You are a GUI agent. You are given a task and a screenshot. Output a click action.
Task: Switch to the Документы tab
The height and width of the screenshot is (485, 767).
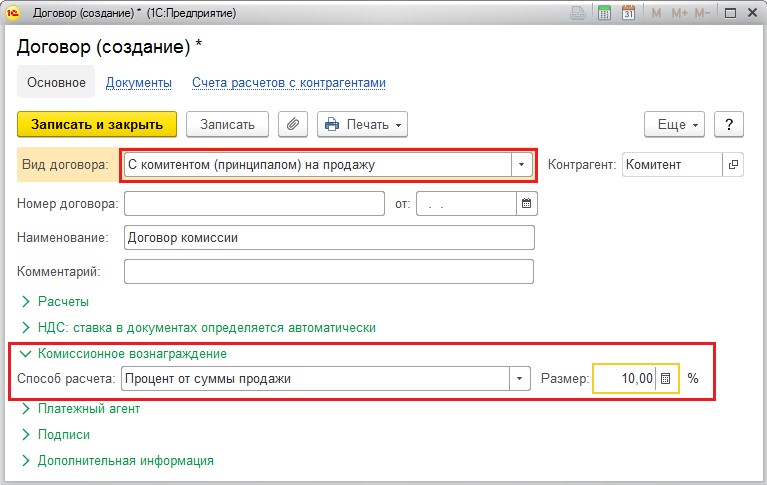click(x=139, y=82)
